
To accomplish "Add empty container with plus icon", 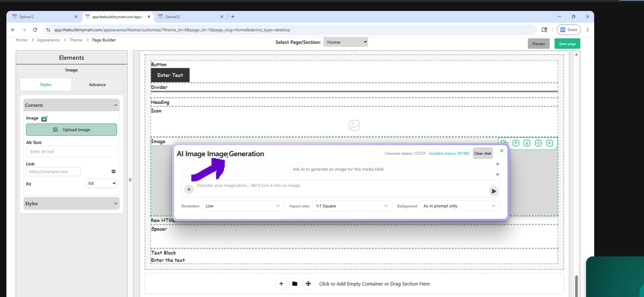I will [x=281, y=284].
